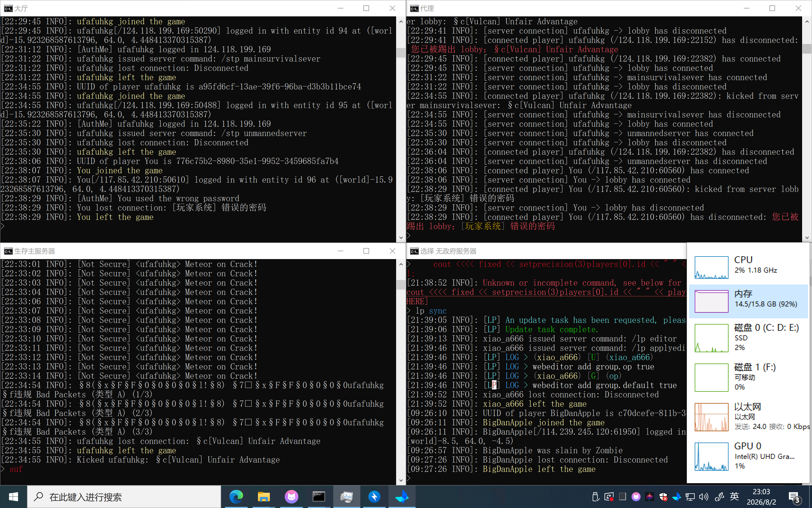Screen dimensions: 812x508
Task: Minimize the 生存主服务器 console window
Action: (x=340, y=251)
